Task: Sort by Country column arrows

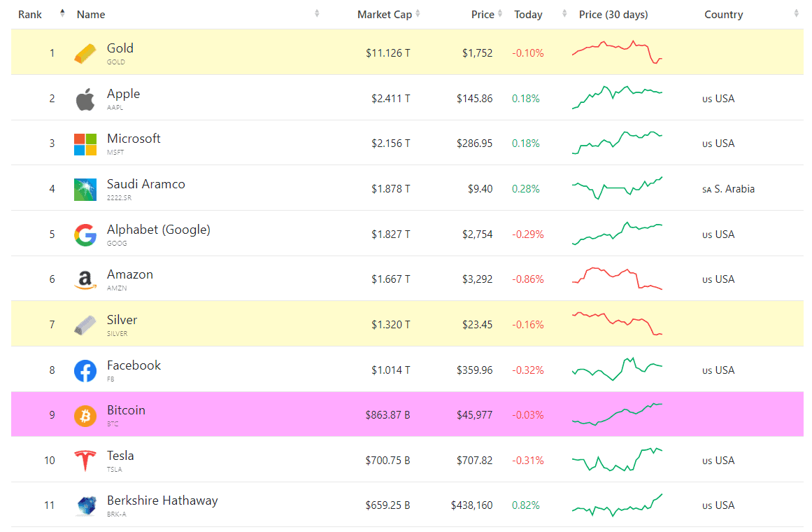Action: (x=796, y=13)
